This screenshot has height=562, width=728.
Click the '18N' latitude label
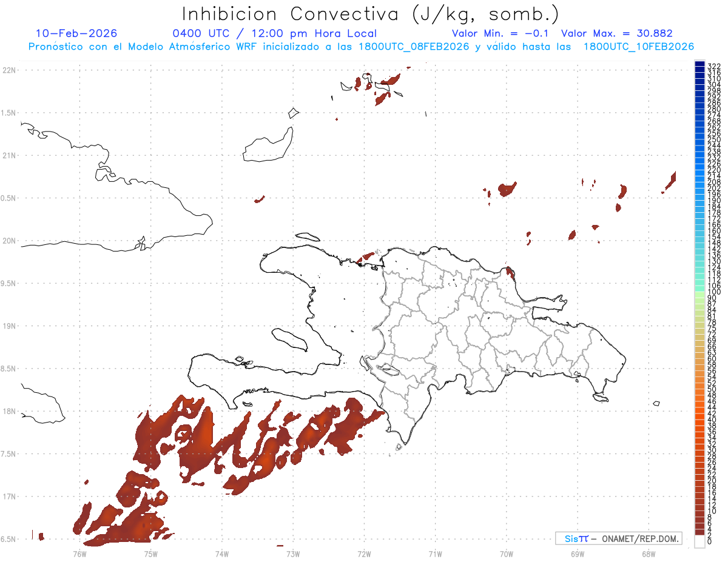pos(8,412)
